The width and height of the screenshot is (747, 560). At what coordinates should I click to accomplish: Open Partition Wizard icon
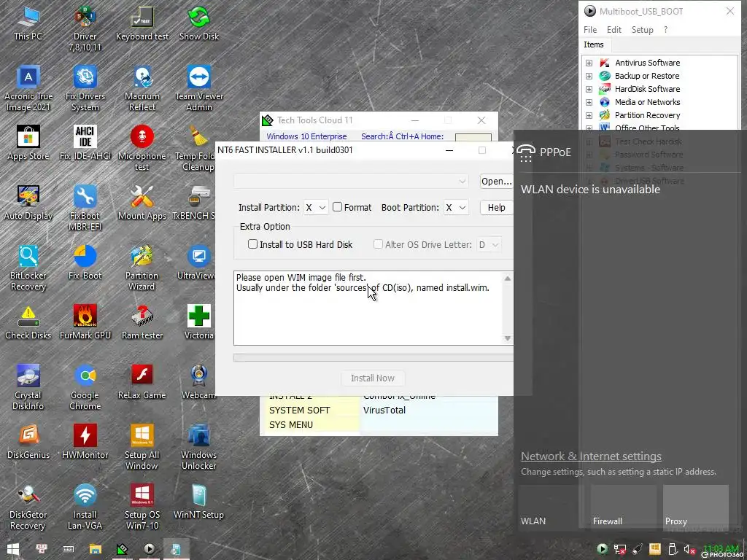[142, 268]
